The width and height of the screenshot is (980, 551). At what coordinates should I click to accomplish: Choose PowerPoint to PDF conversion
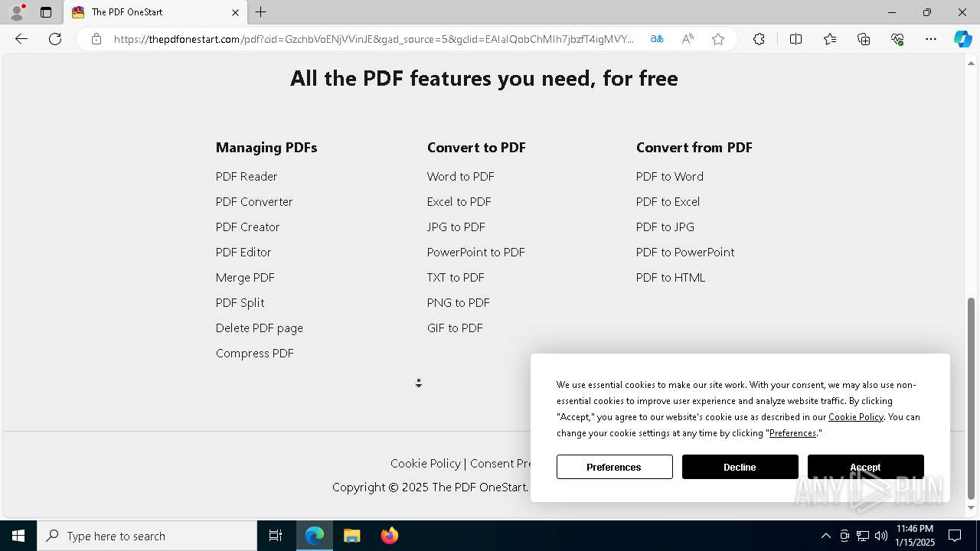pos(476,252)
